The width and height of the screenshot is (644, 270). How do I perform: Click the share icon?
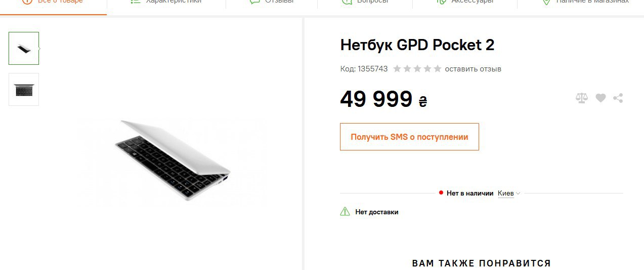pyautogui.click(x=618, y=98)
